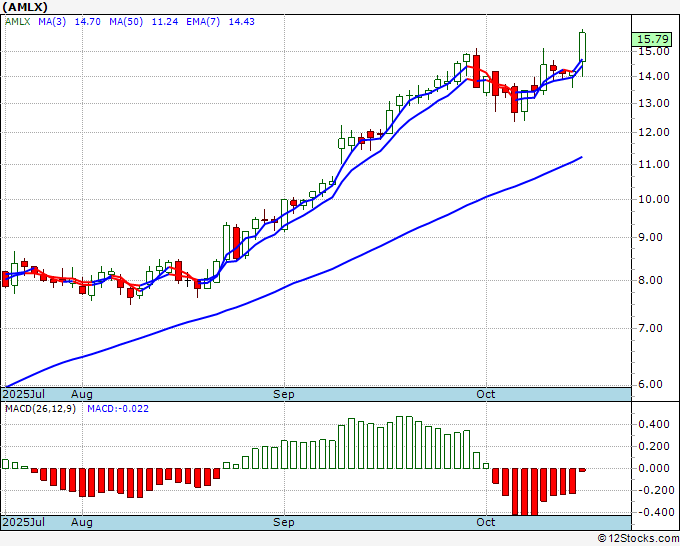Click the AMLX legend label
Viewport: 680px width, 546px height.
click(x=17, y=22)
